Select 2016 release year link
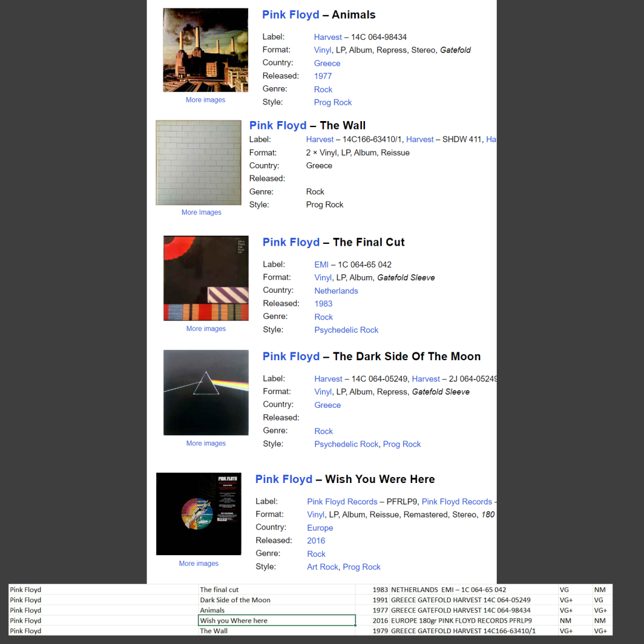The width and height of the screenshot is (644, 644). tap(316, 540)
